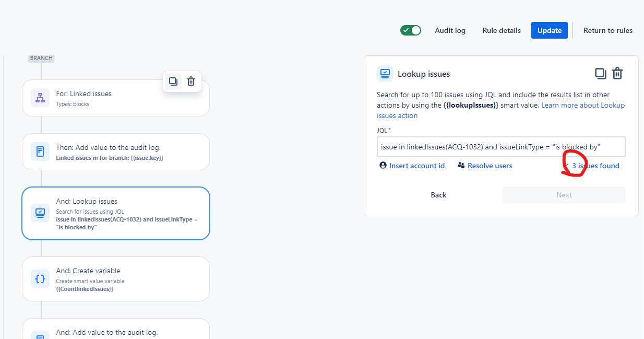Return to rules list

click(x=608, y=30)
